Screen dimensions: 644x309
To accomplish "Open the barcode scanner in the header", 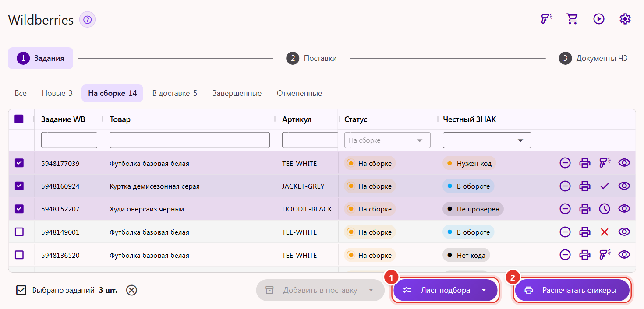I will (x=546, y=19).
